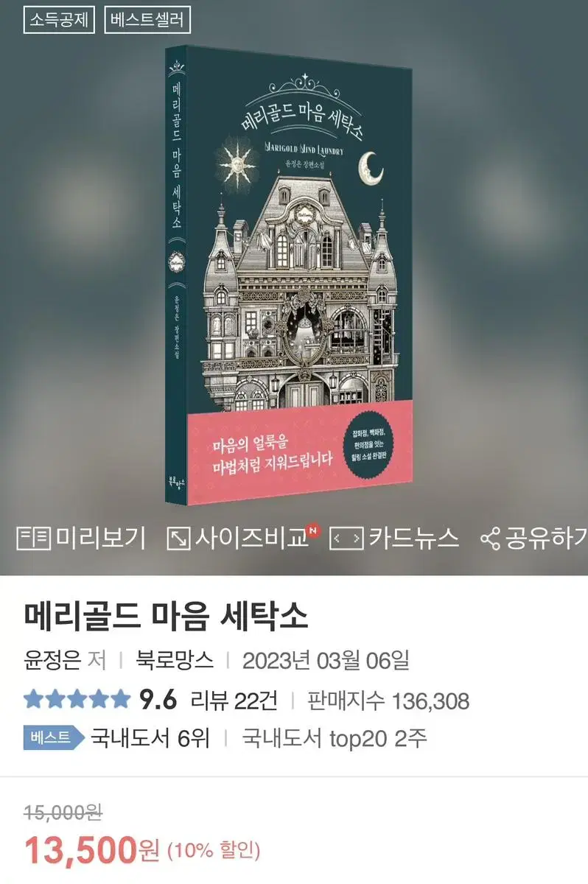
Task: Click the blue 베스트 badge
Action: click(x=54, y=737)
